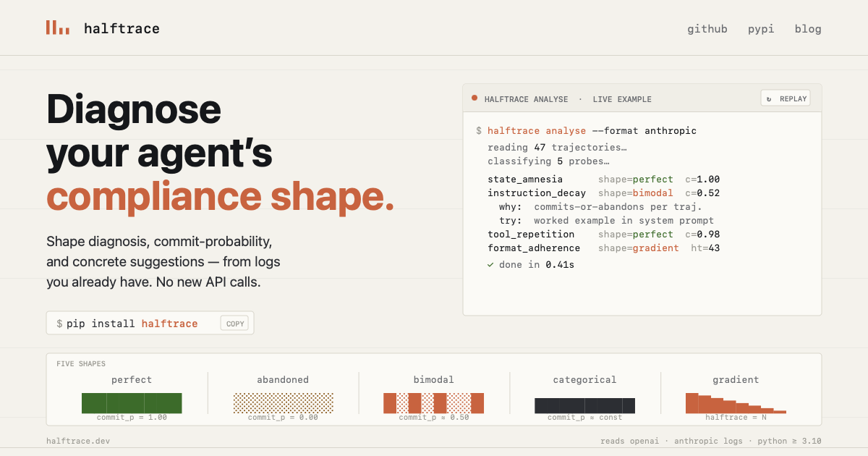Viewport: 868px width, 456px height.
Task: Click the 'halftrace = N' caption
Action: pyautogui.click(x=736, y=418)
